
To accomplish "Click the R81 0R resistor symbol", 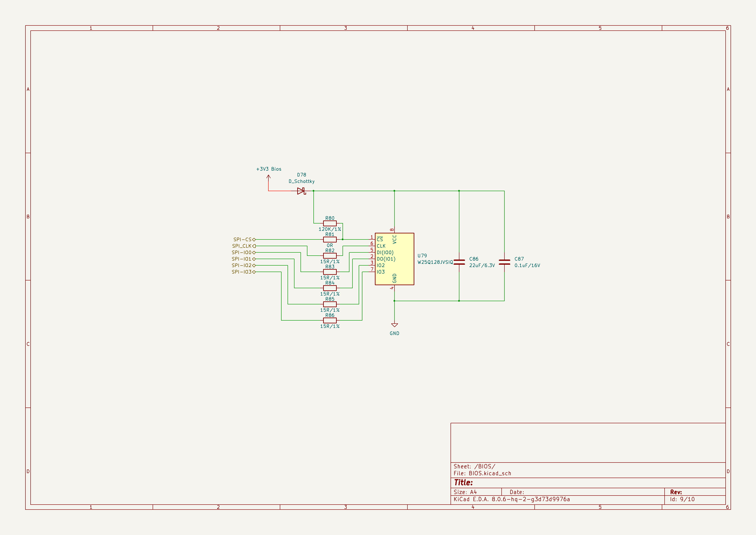I will (x=330, y=239).
